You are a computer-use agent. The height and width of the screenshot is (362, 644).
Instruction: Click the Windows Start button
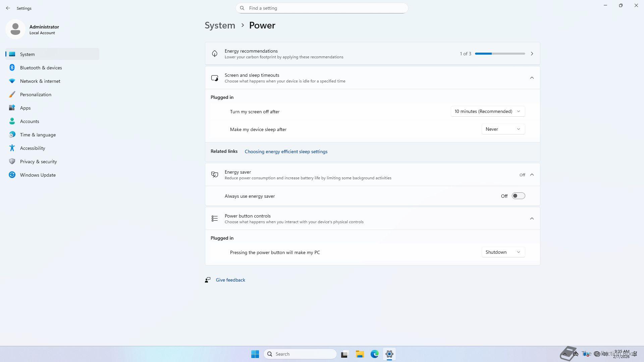coord(255,354)
